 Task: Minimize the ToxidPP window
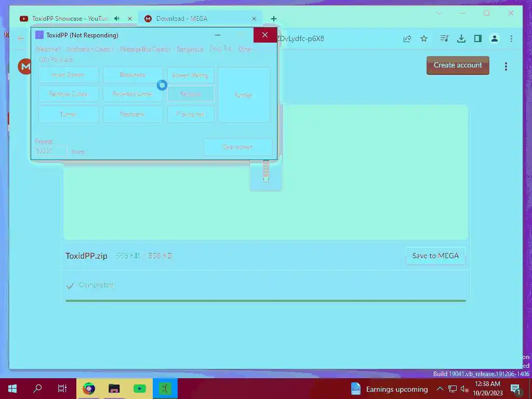[218, 35]
